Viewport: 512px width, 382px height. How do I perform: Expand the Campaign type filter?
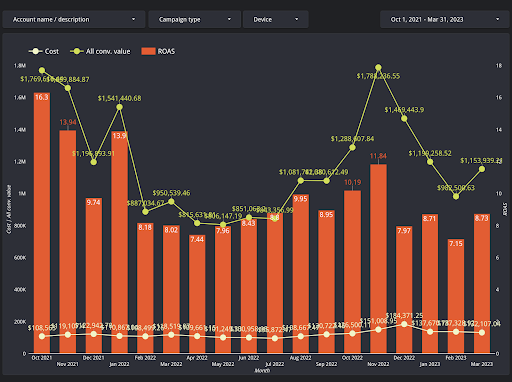tap(194, 19)
